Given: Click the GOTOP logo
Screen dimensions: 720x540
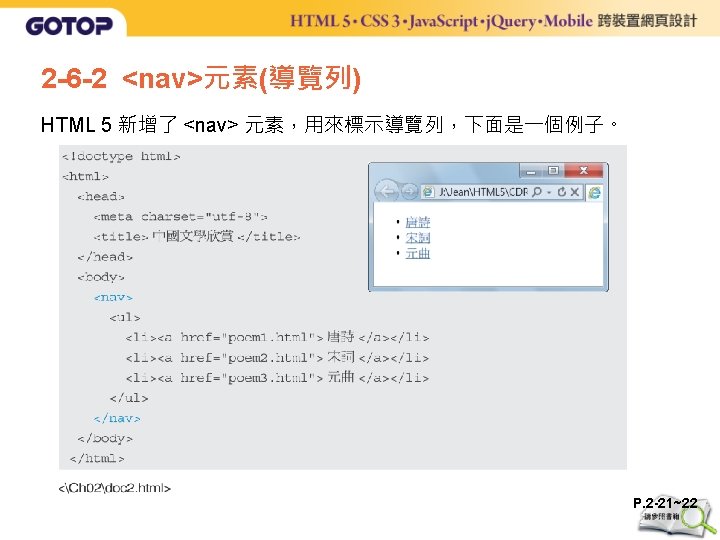Looking at the screenshot, I should (69, 26).
